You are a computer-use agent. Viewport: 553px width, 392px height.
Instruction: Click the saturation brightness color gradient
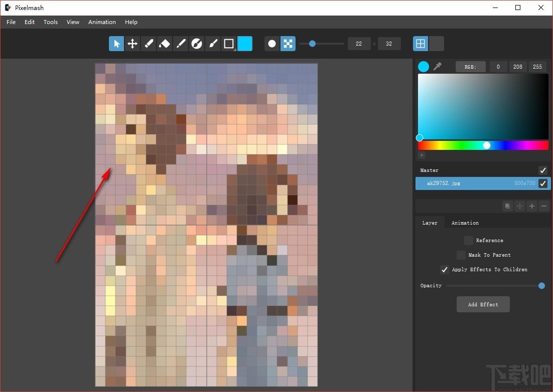click(x=483, y=106)
